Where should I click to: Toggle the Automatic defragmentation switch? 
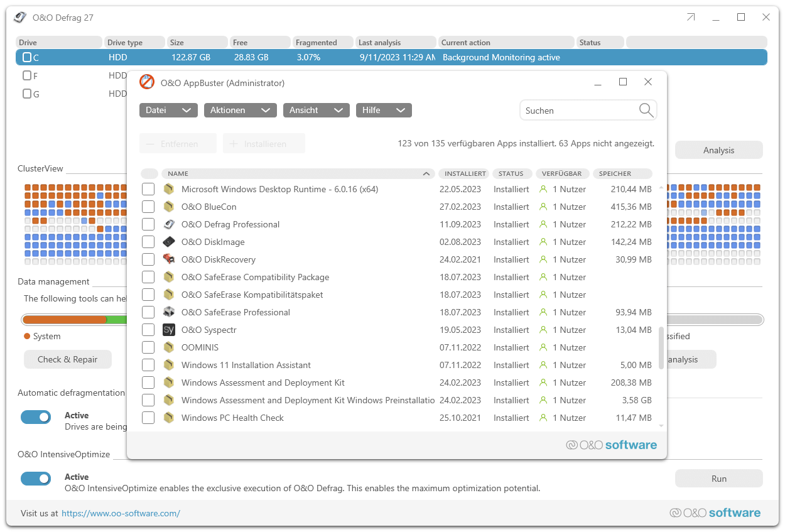(36, 416)
